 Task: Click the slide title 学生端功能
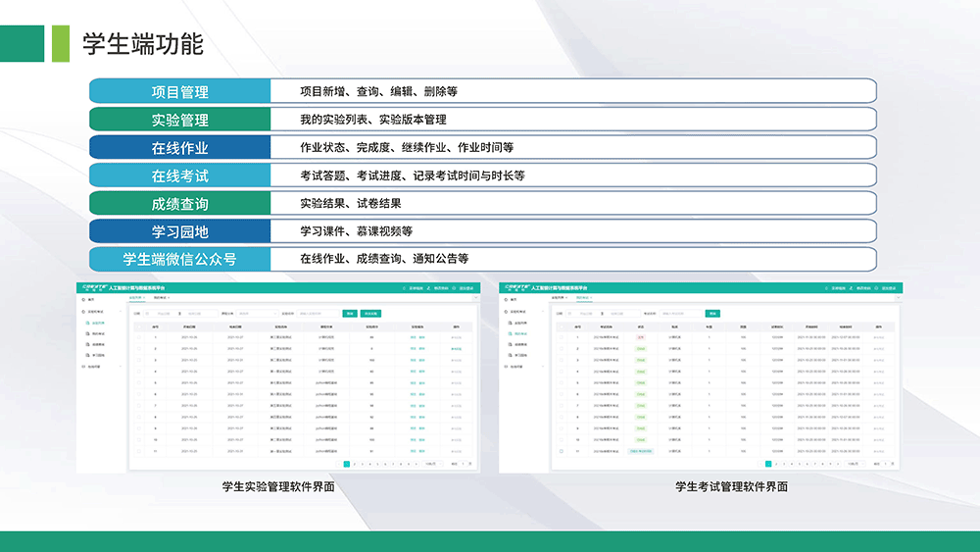click(143, 44)
